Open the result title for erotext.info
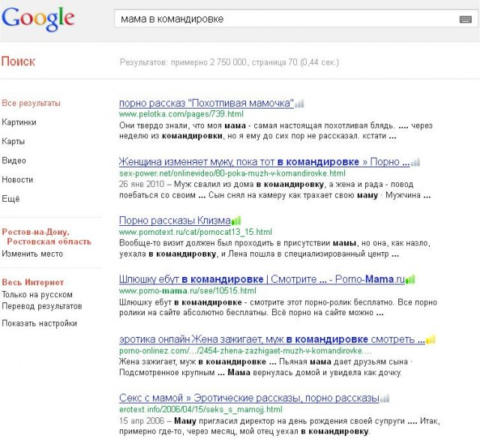 (249, 398)
